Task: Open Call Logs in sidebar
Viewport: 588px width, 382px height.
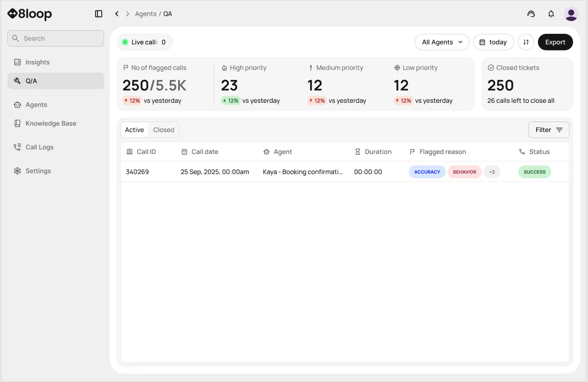Action: coord(56,147)
